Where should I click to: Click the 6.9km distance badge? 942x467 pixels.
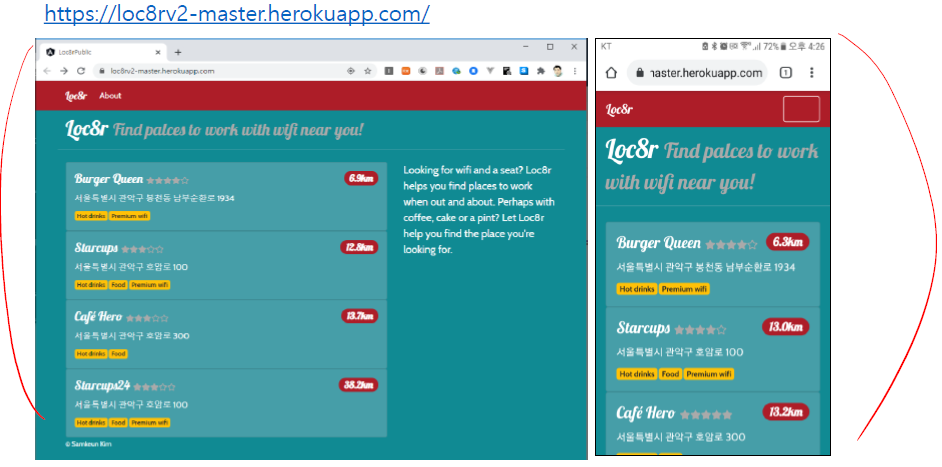[361, 178]
